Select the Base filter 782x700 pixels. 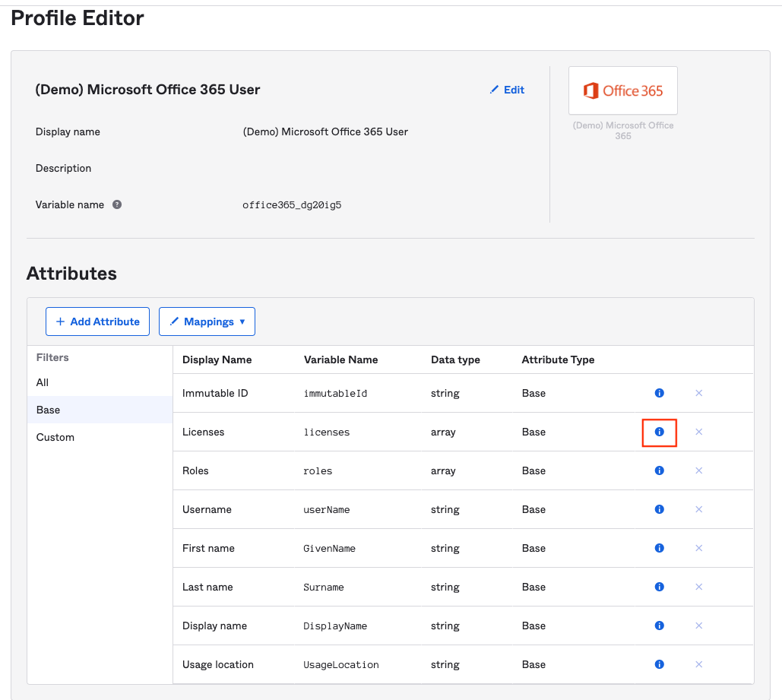click(48, 410)
